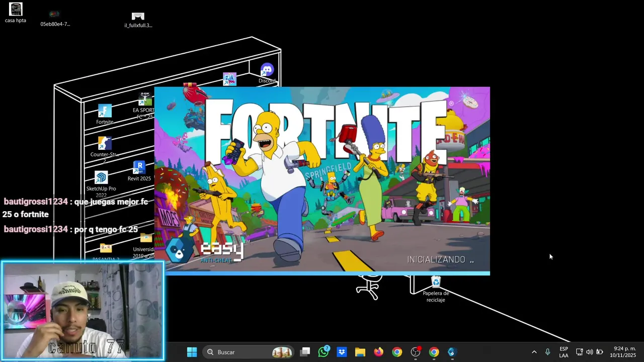
Task: Select the il_fullxfull desktop image file
Action: pos(138,20)
